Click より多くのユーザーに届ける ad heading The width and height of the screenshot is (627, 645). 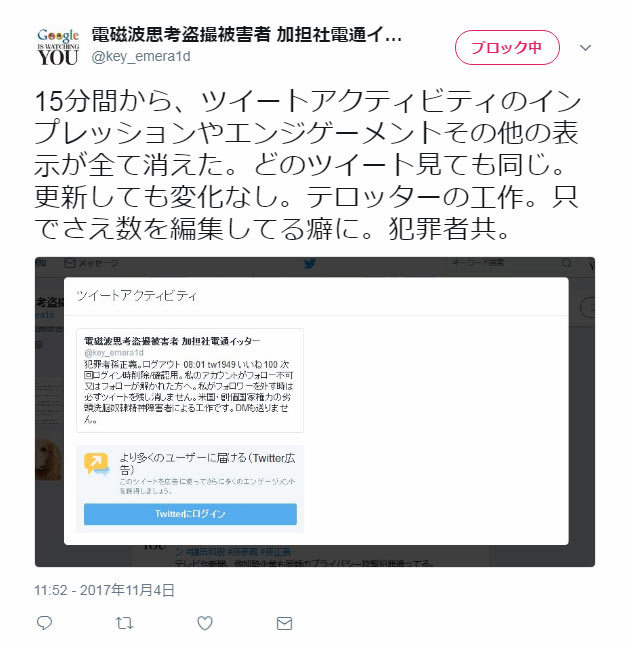click(207, 464)
